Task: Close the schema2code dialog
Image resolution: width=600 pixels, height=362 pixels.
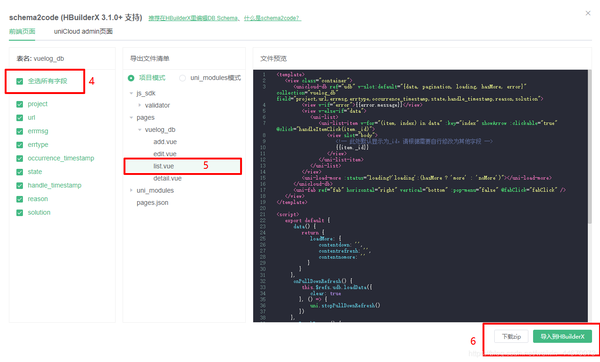Action: (x=588, y=13)
